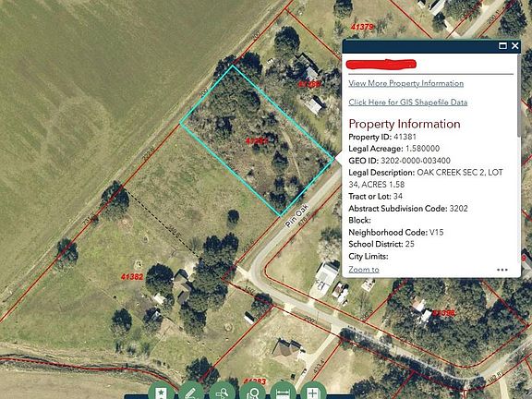532x399 pixels.
Task: Click the Zoom to link
Action: click(x=364, y=270)
